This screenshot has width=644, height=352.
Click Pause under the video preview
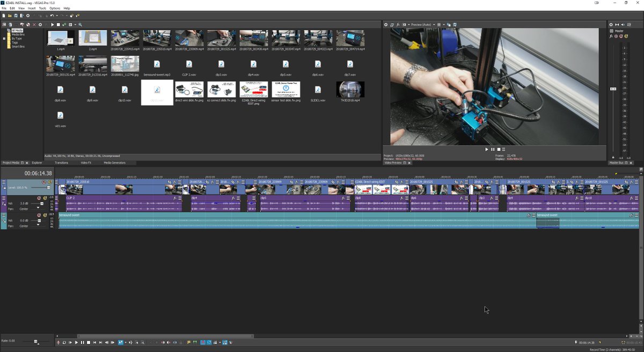[x=493, y=149]
